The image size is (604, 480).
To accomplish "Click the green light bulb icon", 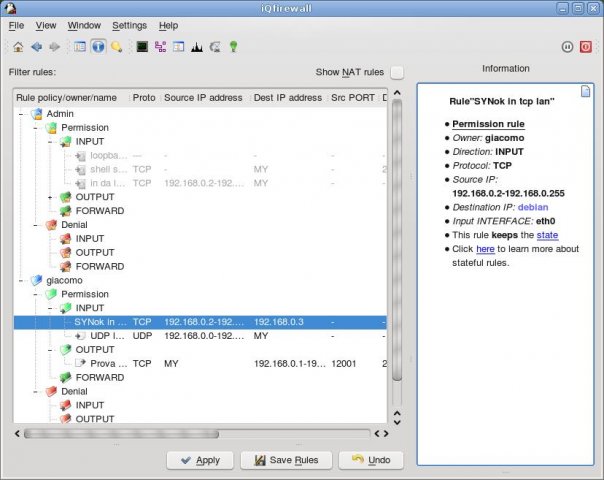I will pyautogui.click(x=233, y=47).
